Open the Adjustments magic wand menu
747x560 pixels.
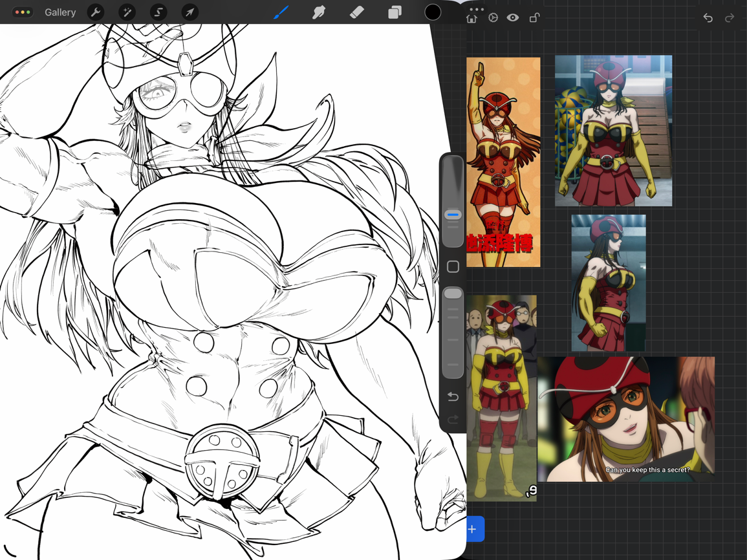click(127, 12)
